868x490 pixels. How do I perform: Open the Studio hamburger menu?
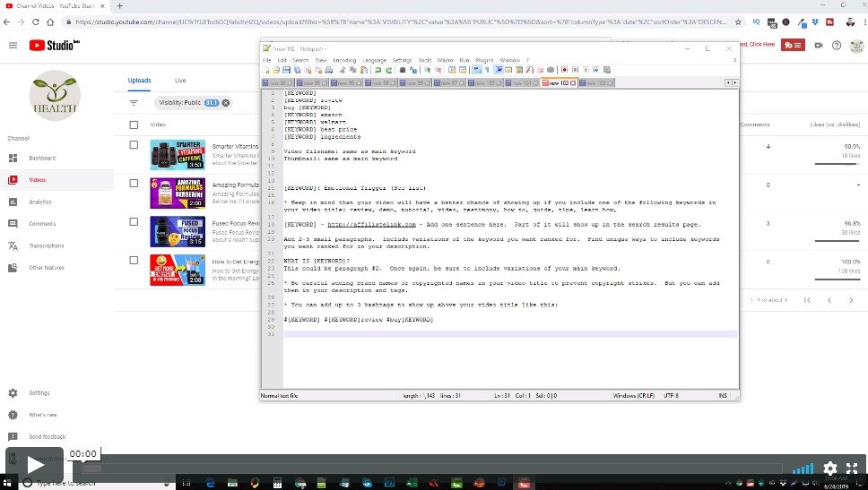point(13,45)
